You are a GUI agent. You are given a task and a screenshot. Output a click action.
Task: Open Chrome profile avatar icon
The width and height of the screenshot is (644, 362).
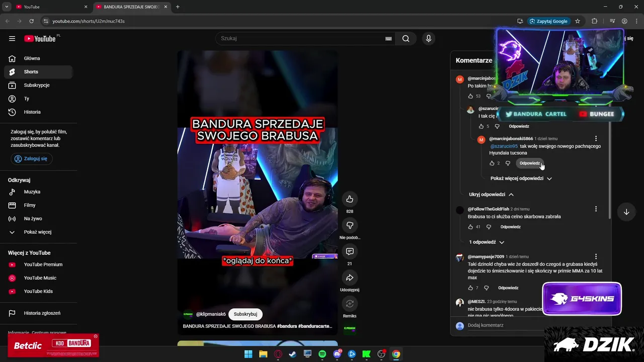point(624,21)
